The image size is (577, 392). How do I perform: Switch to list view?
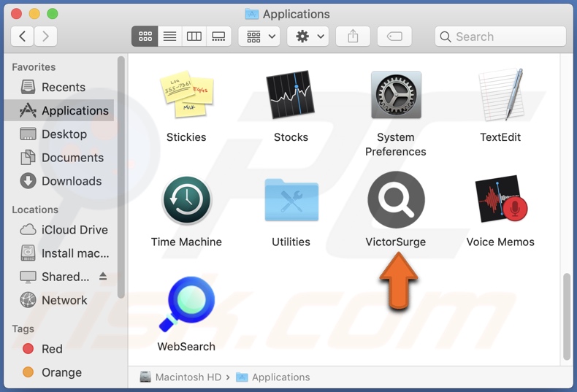(169, 36)
